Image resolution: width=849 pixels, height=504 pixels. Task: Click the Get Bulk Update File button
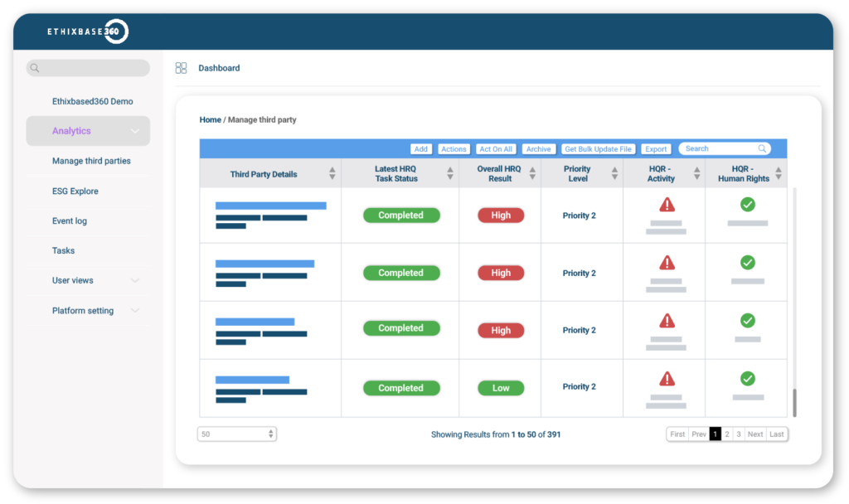[x=598, y=149]
